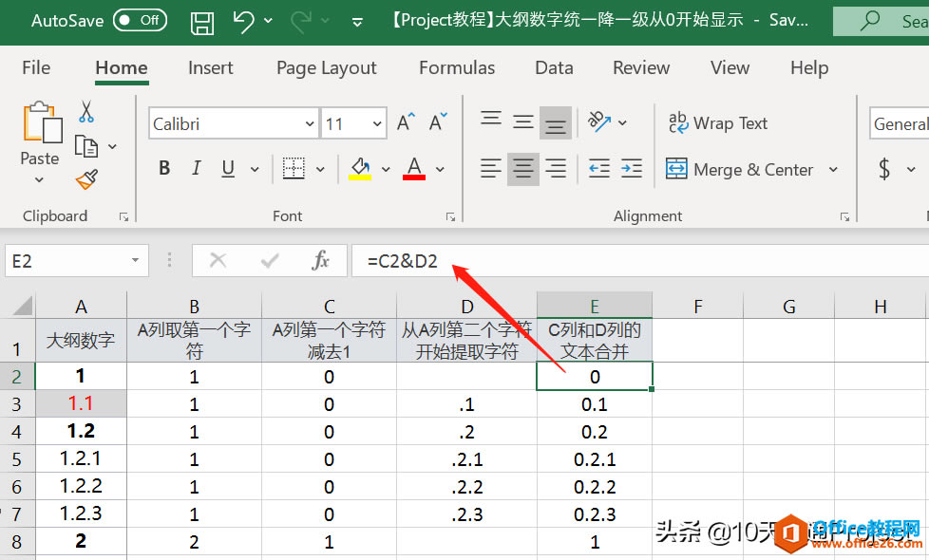Switch to the Formulas ribbon tab

click(x=457, y=67)
